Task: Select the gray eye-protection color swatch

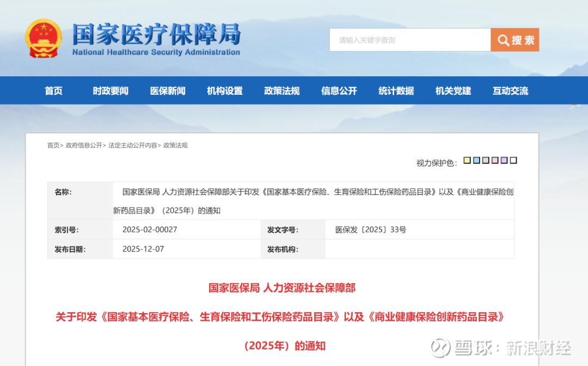Action: (x=486, y=160)
